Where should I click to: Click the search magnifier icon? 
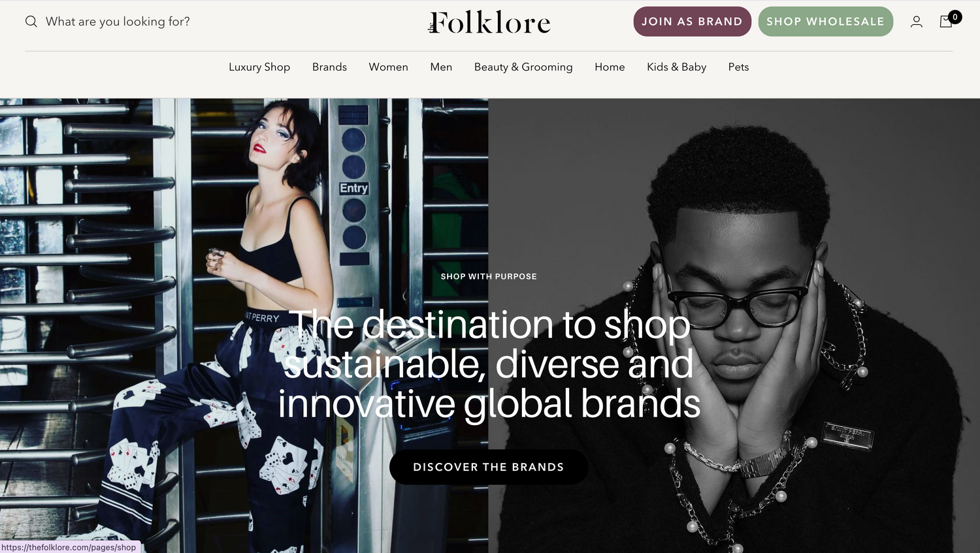[31, 22]
